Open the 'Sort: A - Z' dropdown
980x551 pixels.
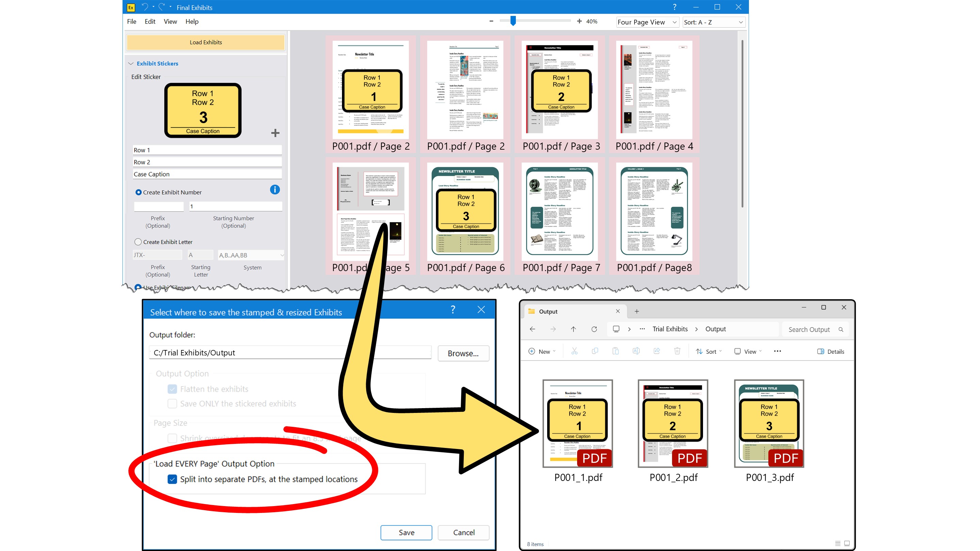pos(714,22)
